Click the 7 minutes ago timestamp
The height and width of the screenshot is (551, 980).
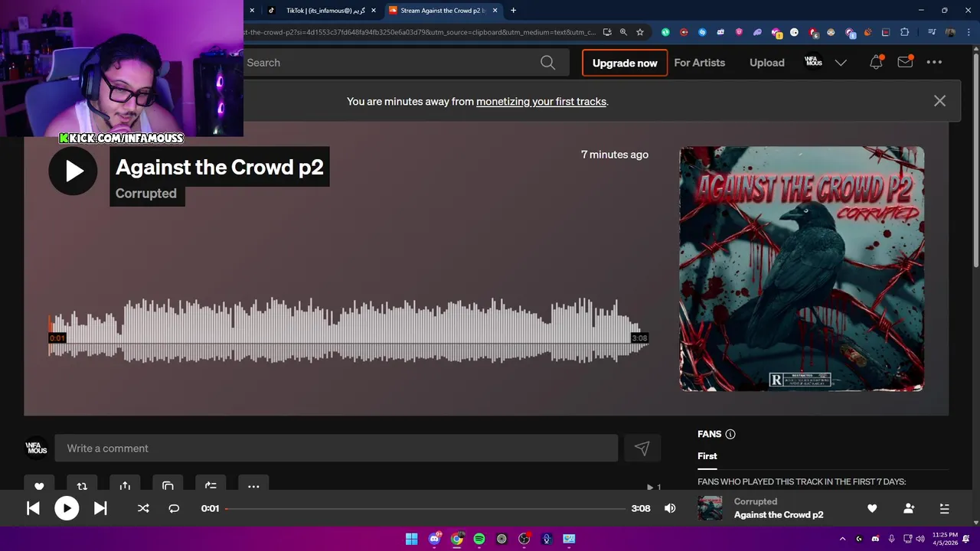click(615, 155)
